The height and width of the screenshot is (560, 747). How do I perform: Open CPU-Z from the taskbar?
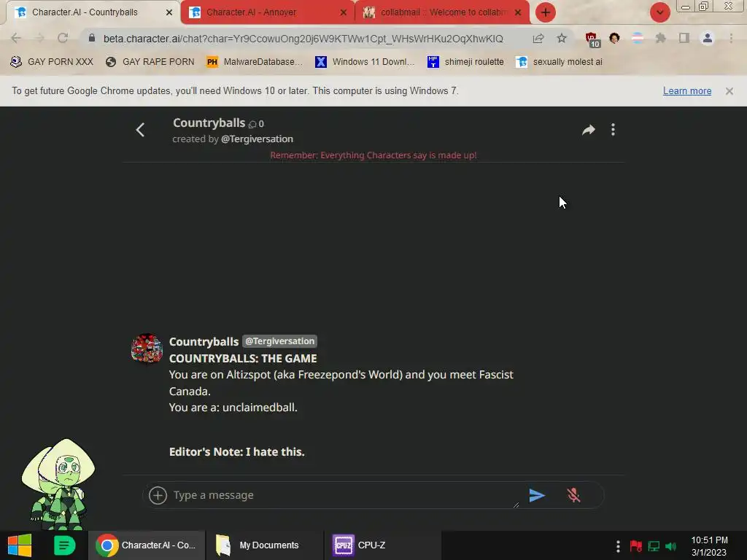[382, 545]
